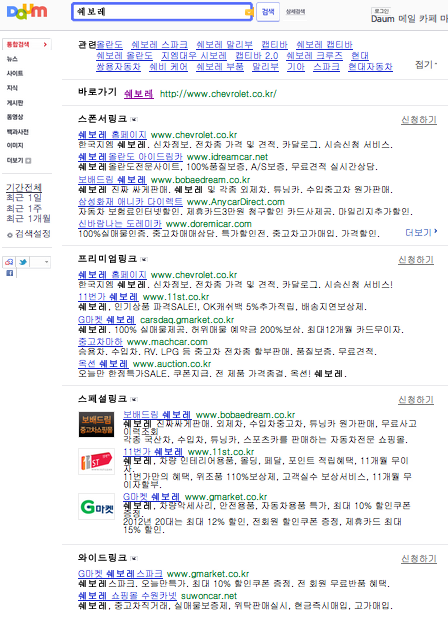Viewport: 448px width, 618px height.
Task: Open the G마켓 쉐보레스파크 link
Action: click(120, 574)
